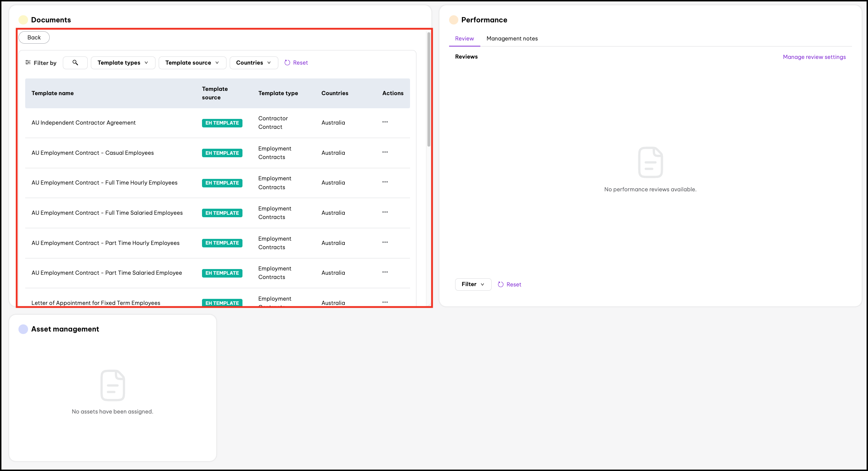The image size is (868, 471).
Task: Open the Countries filter dropdown
Action: pos(253,62)
